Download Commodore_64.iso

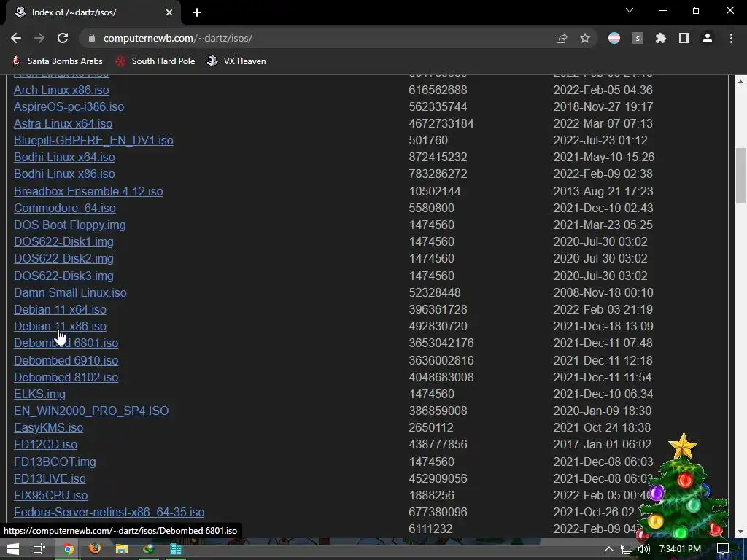(x=65, y=208)
